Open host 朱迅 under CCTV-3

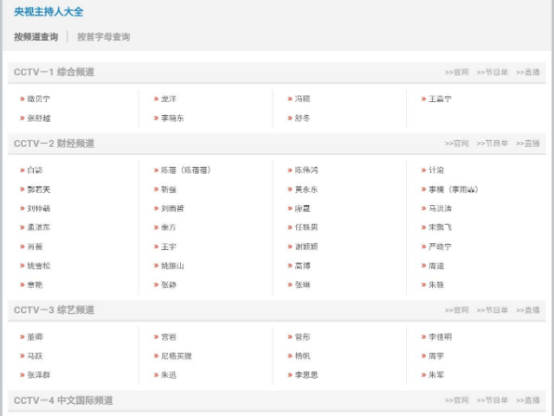[169, 375]
